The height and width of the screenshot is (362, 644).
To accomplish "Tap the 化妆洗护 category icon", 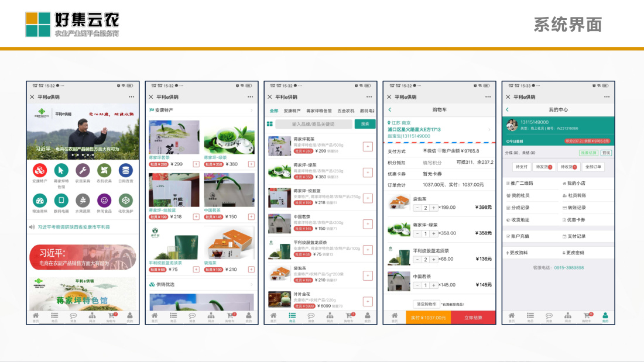I will [x=126, y=201].
